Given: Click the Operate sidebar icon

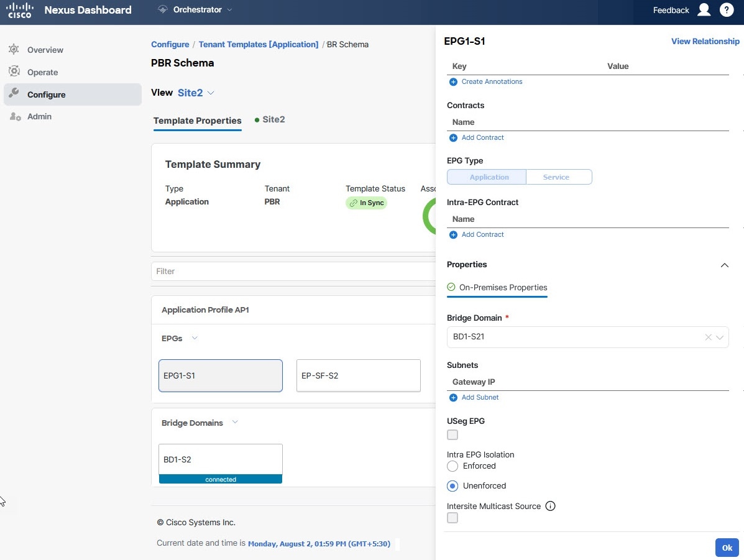Looking at the screenshot, I should click(14, 71).
